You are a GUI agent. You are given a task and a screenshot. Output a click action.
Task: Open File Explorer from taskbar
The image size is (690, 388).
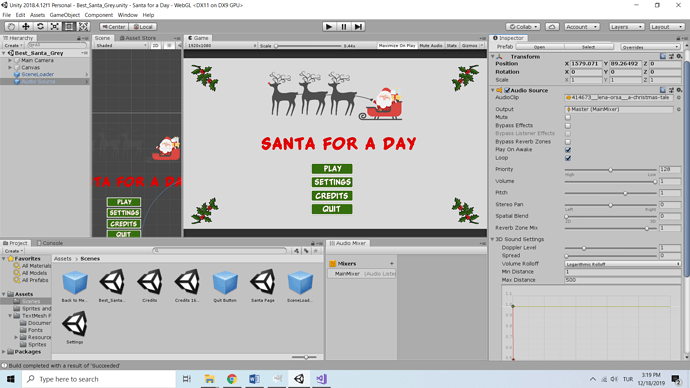pyautogui.click(x=209, y=379)
